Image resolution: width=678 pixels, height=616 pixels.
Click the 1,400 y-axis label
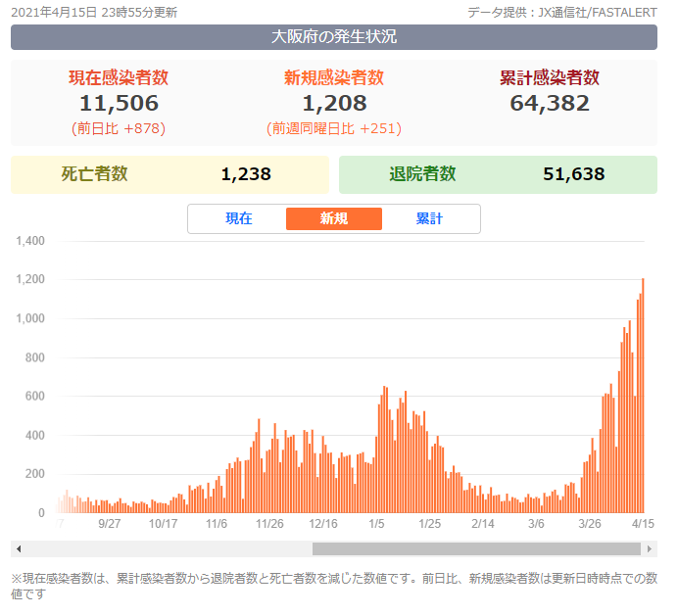31,241
